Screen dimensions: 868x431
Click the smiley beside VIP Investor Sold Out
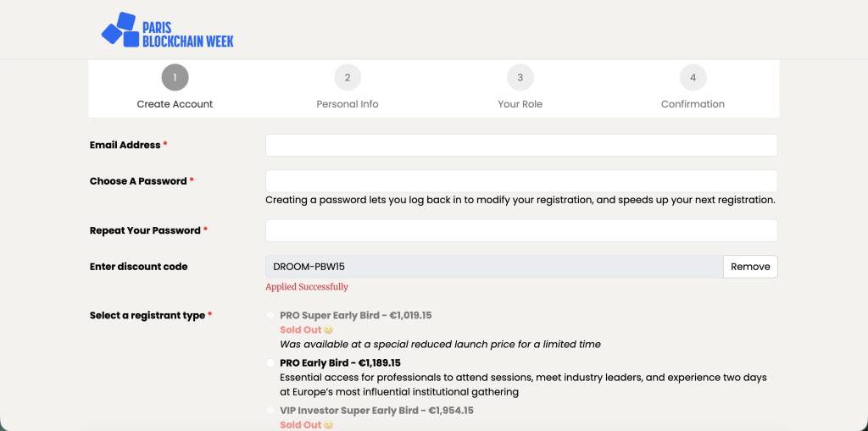click(329, 425)
